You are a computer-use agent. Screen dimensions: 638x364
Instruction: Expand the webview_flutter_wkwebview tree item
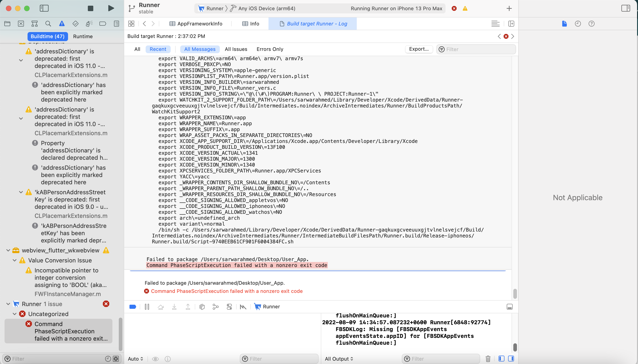(8, 250)
